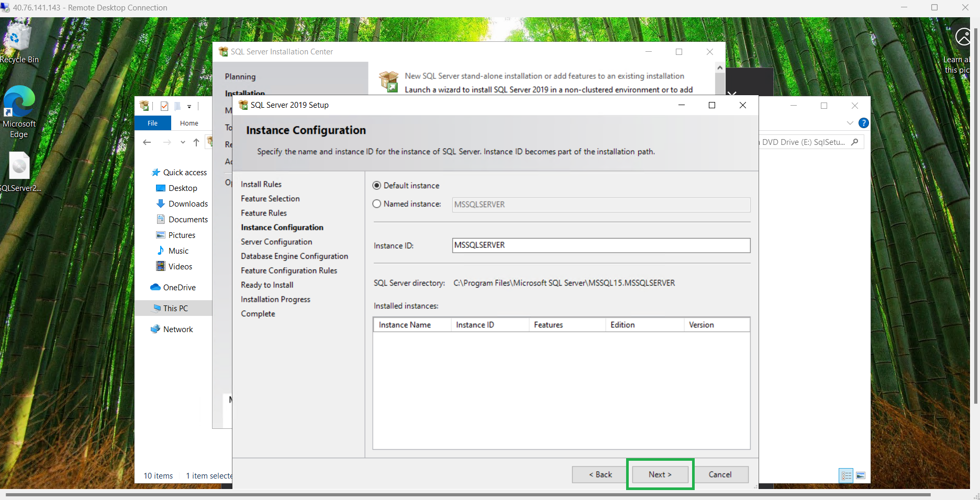Select the Named instance radio button
Screen dimensions: 980x500
click(376, 204)
